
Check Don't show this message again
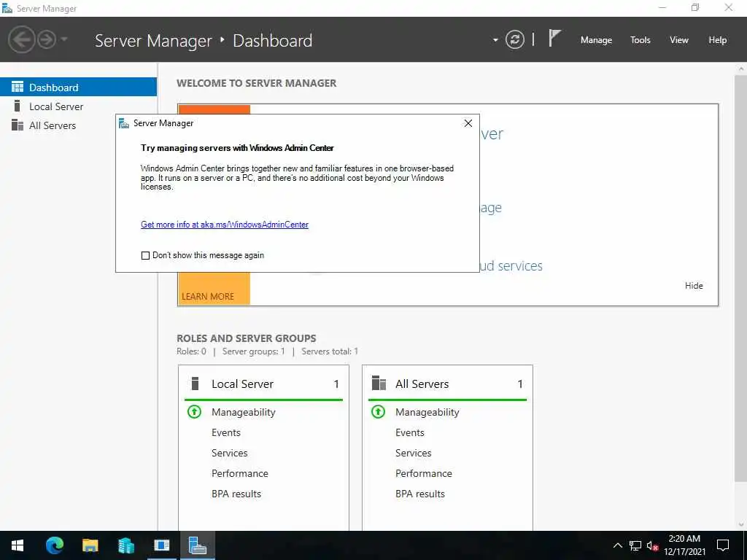(x=145, y=255)
